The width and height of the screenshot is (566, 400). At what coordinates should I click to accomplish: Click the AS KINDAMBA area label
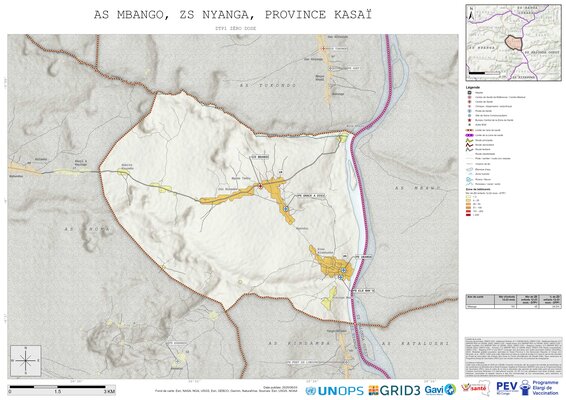pos(299,343)
